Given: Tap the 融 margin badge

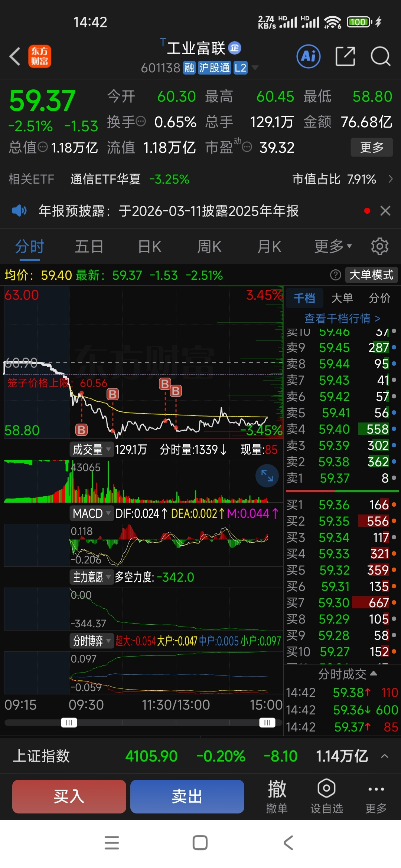Looking at the screenshot, I should coord(189,68).
